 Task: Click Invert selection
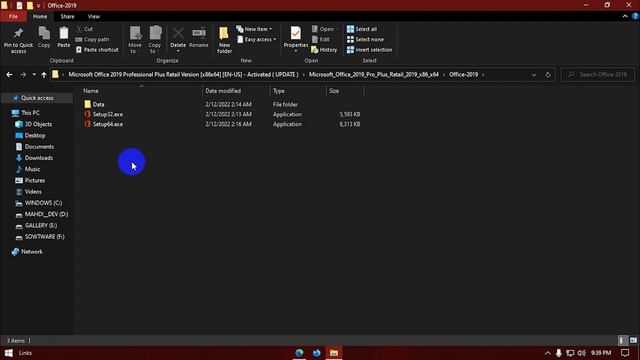coord(369,50)
